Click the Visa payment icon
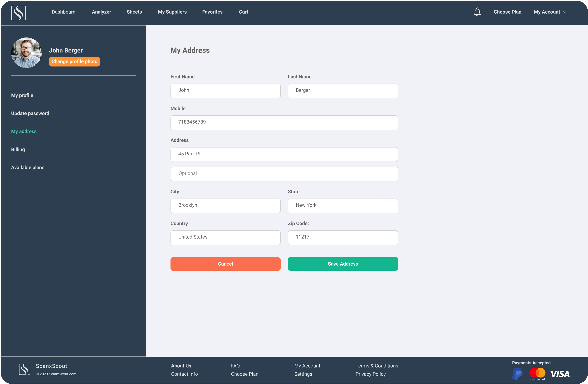This screenshot has height=384, width=588. pos(560,374)
